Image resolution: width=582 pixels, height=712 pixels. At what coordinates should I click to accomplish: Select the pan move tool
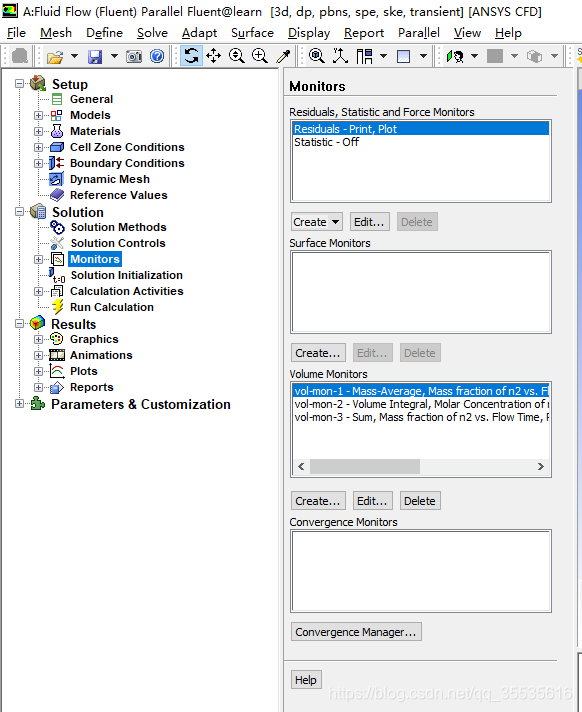pos(213,56)
